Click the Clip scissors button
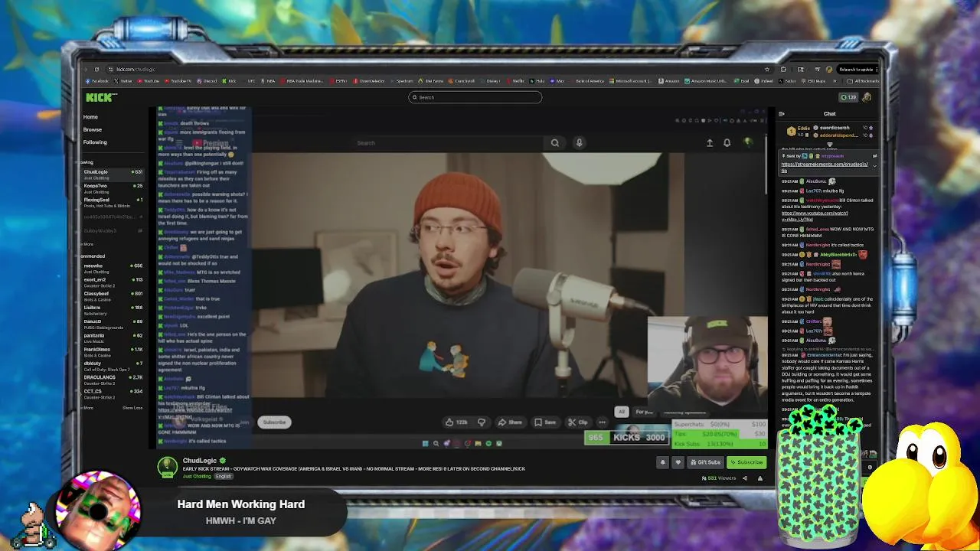The width and height of the screenshot is (980, 551). point(578,422)
